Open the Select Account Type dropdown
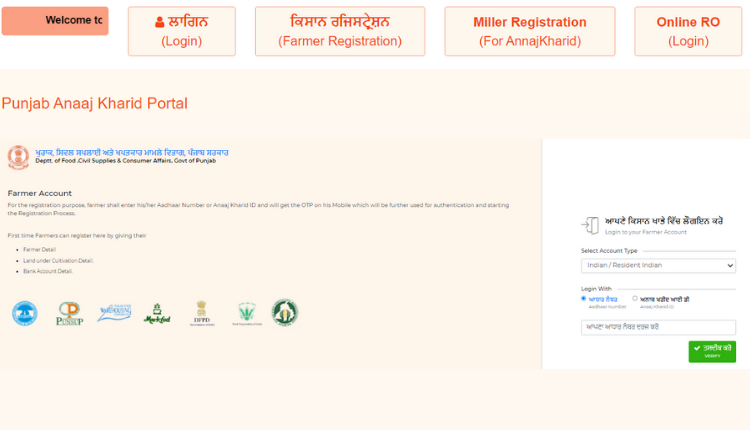Image resolution: width=750 pixels, height=430 pixels. click(658, 265)
